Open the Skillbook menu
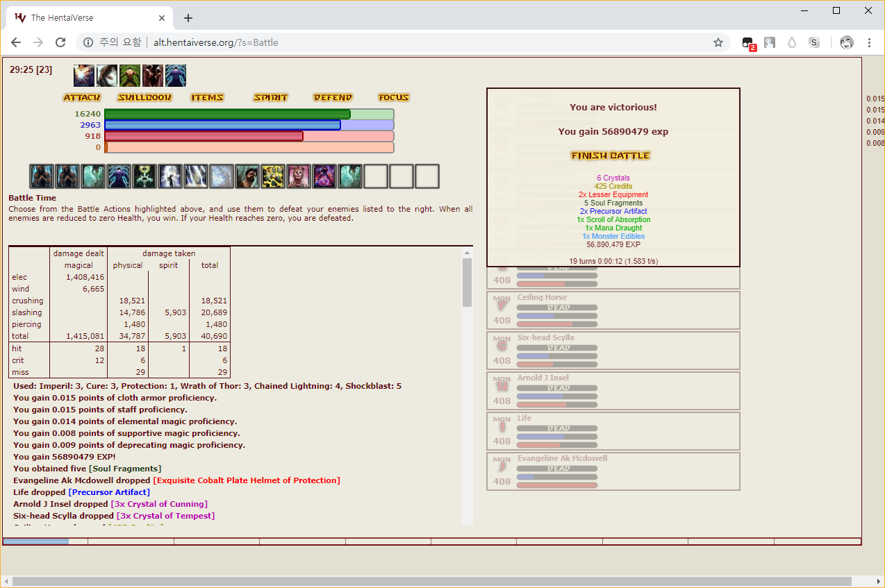Image resolution: width=885 pixels, height=588 pixels. click(x=144, y=98)
